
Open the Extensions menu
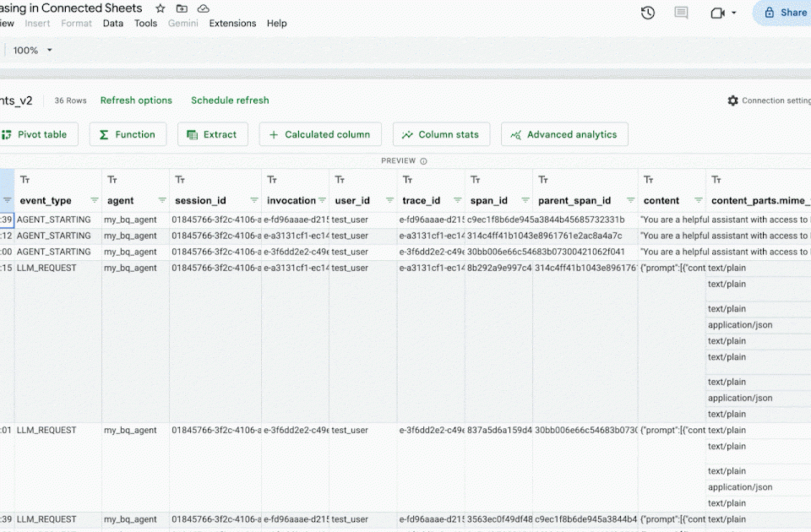click(x=232, y=24)
